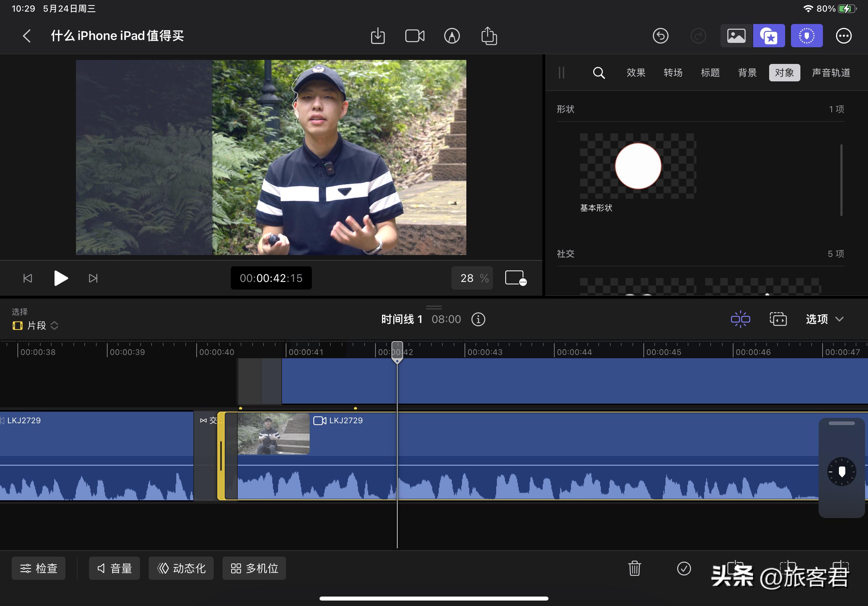Screen dimensions: 868x606
Task: Open the more options ellipsis menu
Action: pyautogui.click(x=843, y=36)
